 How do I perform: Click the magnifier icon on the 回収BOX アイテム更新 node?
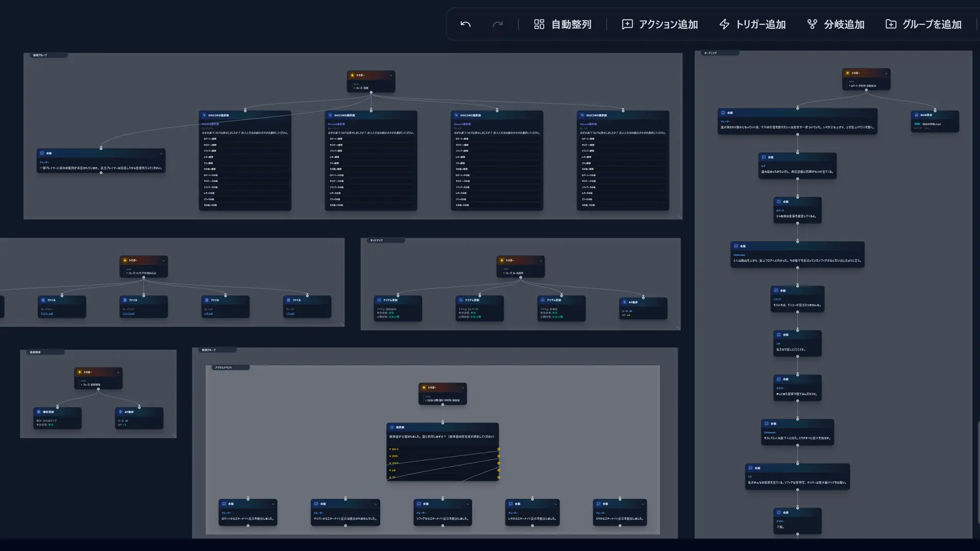[379, 300]
